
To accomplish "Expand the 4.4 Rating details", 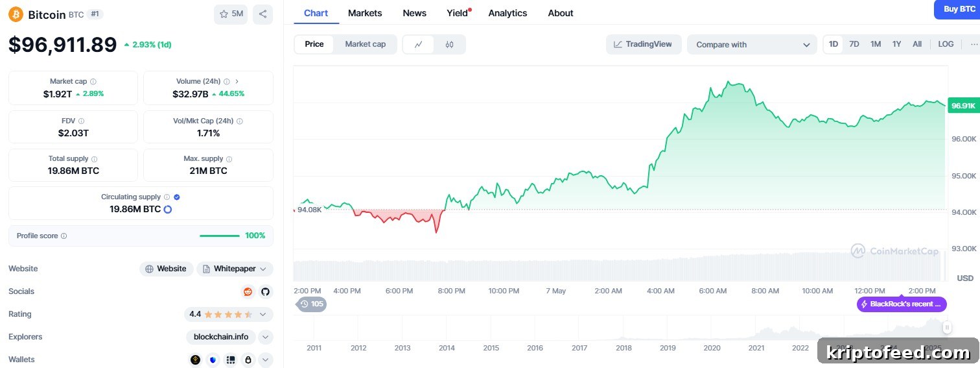I will click(229, 314).
